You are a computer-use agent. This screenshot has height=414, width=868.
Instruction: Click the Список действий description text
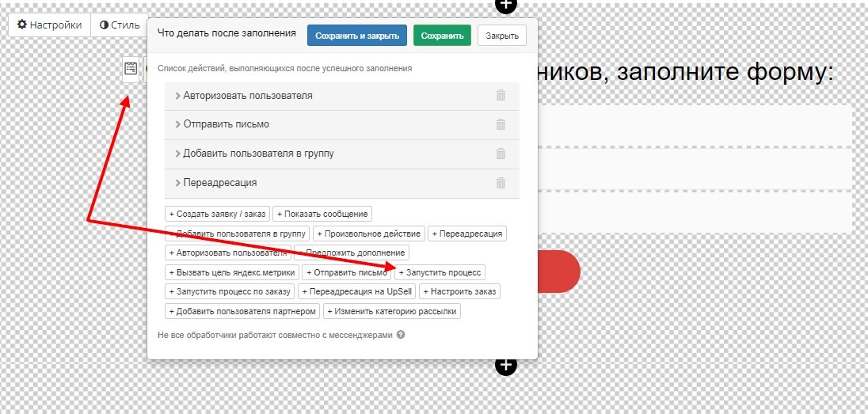coord(284,69)
